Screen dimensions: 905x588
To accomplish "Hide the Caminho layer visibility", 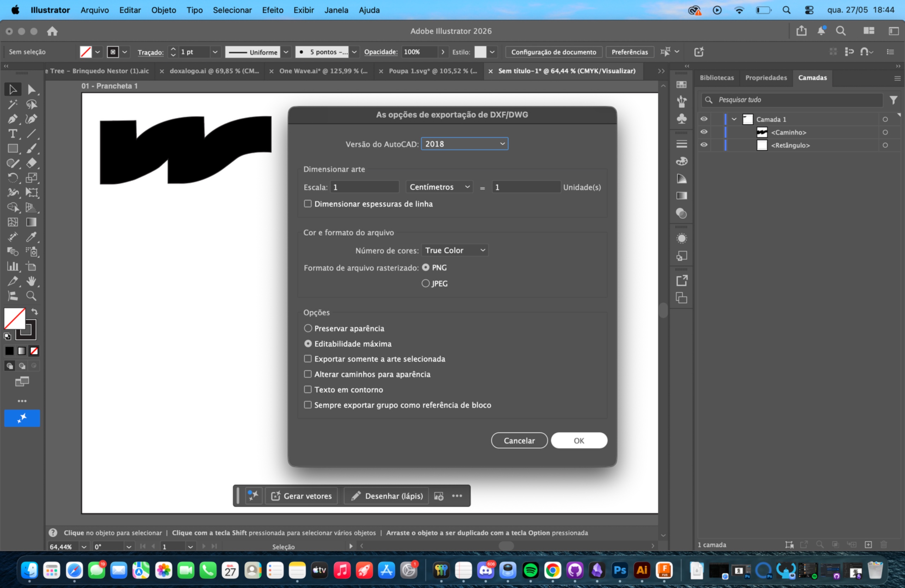I will pyautogui.click(x=704, y=132).
